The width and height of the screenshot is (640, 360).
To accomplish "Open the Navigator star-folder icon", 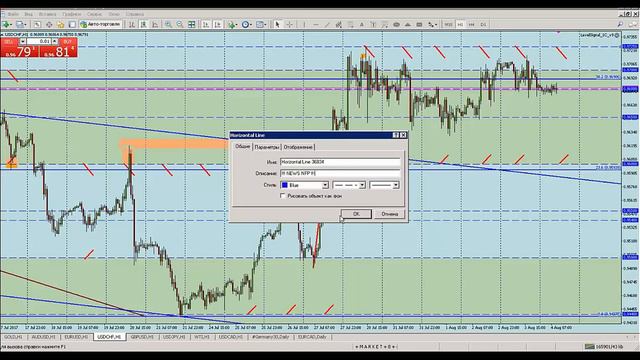I will [x=60, y=24].
